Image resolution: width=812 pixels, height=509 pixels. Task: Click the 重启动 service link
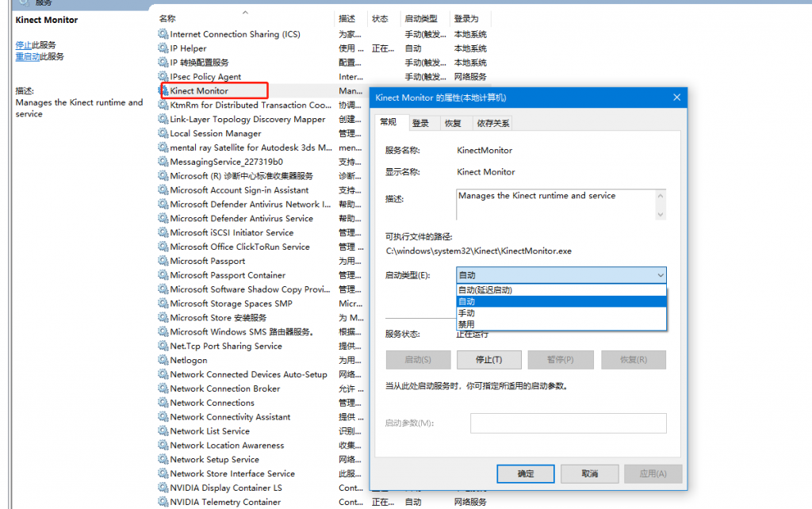click(x=28, y=57)
